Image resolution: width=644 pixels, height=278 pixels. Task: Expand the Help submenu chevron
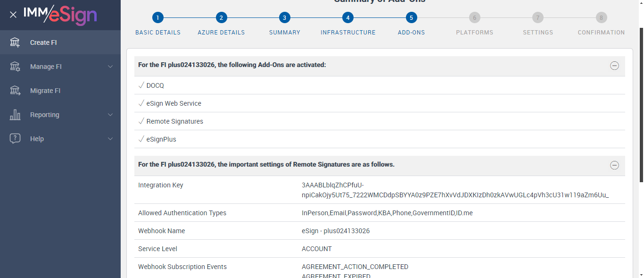[110, 139]
